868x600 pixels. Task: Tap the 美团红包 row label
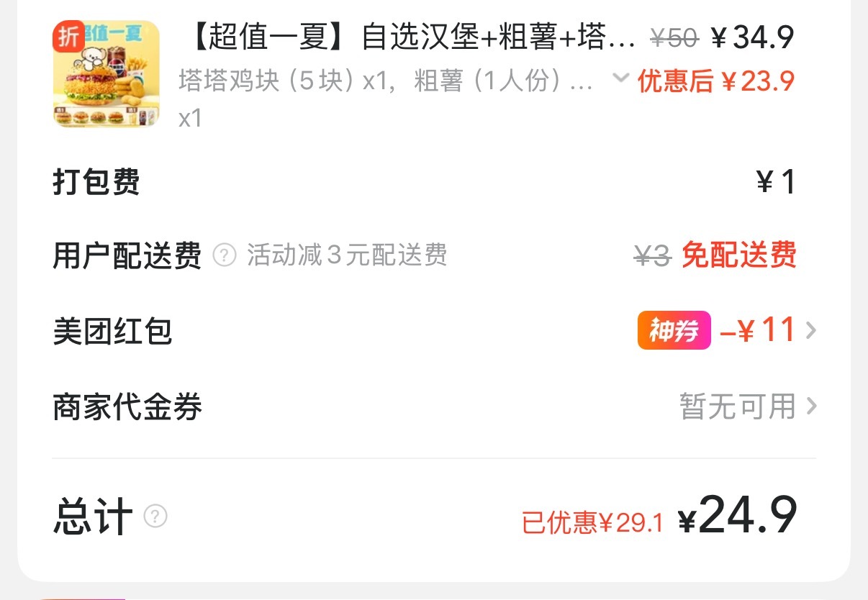pos(113,331)
